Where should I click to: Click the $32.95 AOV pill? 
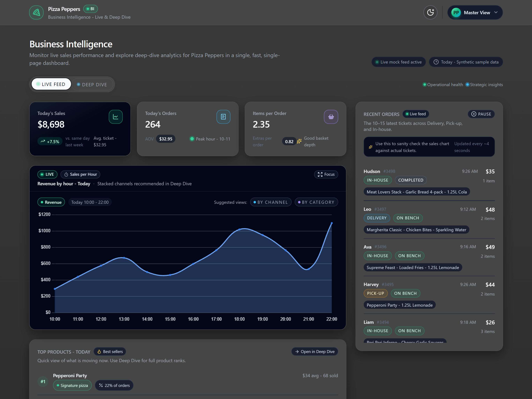click(x=166, y=139)
